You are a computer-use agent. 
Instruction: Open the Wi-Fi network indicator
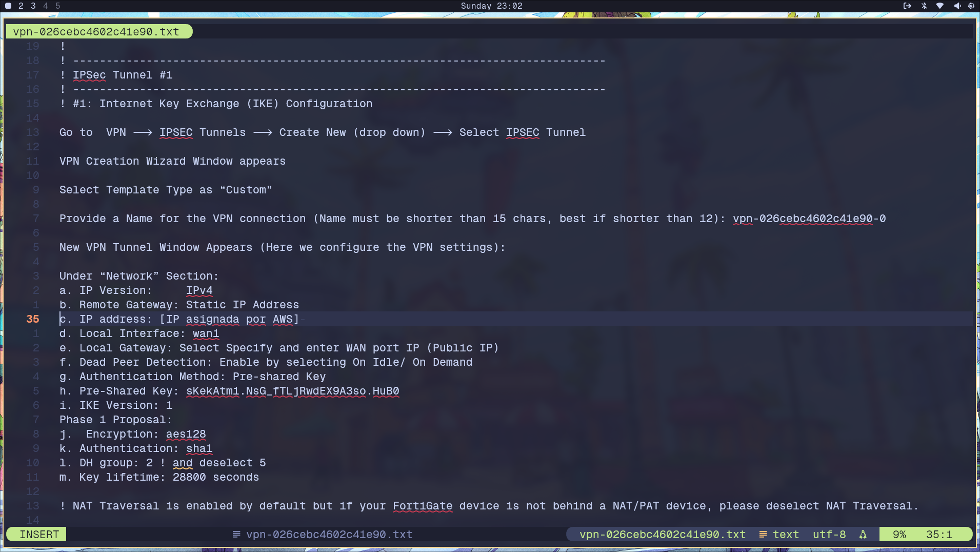(x=940, y=6)
